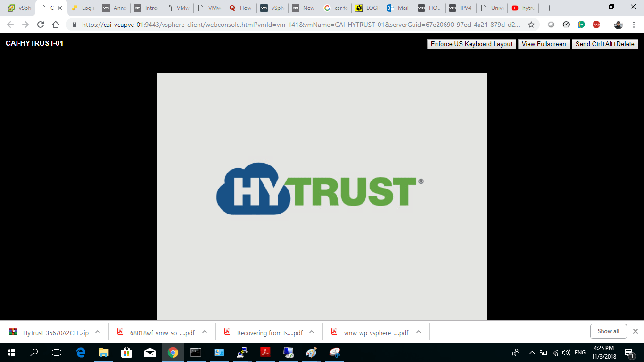Open Paint from the taskbar
This screenshot has width=644, height=362.
(x=311, y=353)
